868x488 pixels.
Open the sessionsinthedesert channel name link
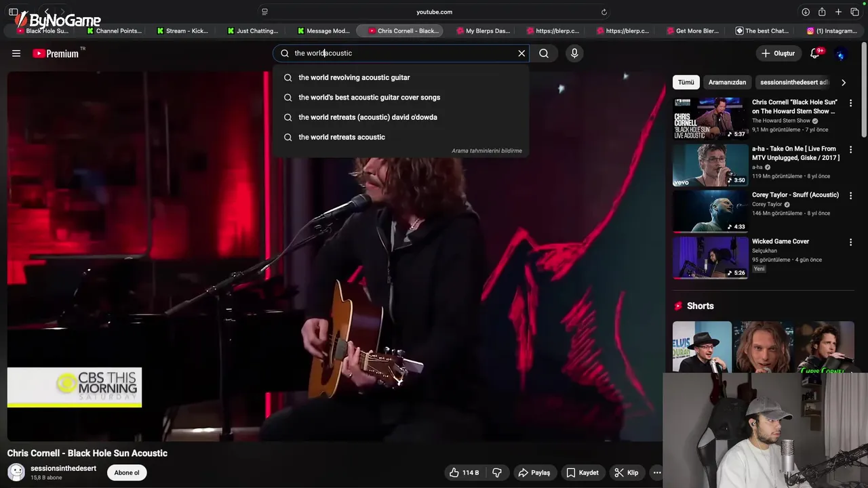pyautogui.click(x=63, y=468)
